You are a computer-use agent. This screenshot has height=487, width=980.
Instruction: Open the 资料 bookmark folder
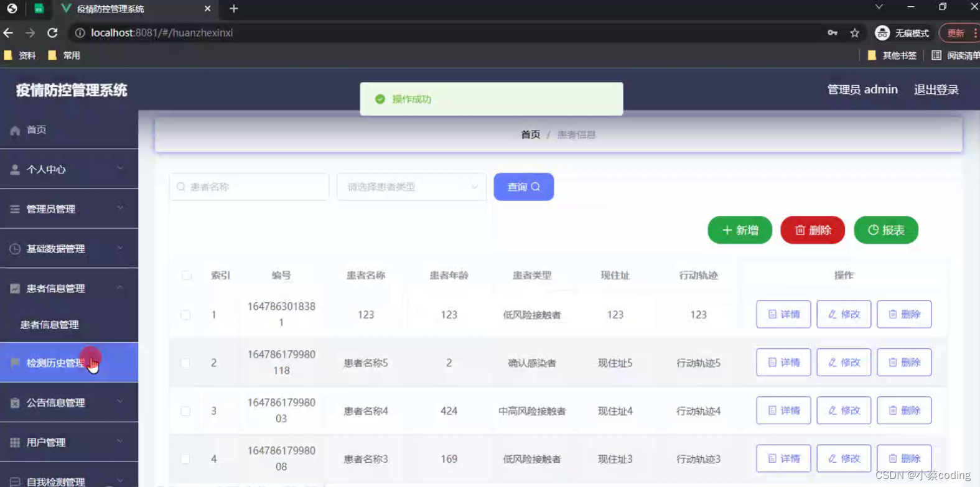click(x=20, y=55)
